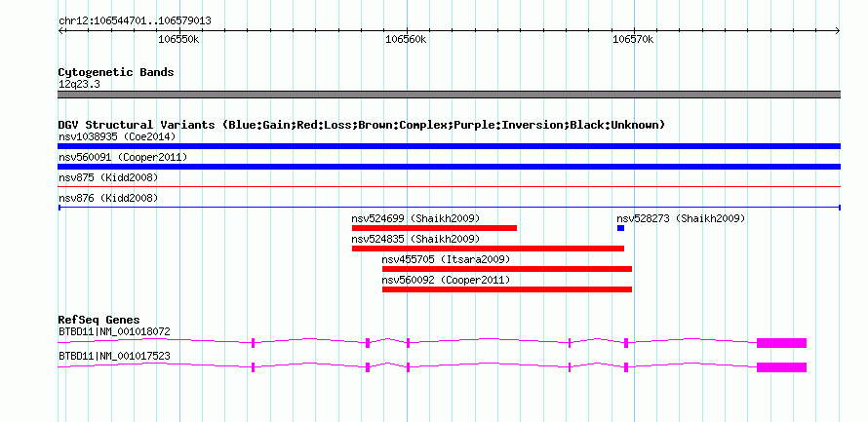
Task: Click the right arrowhead of the coordinate ruler
Action: tap(838, 30)
